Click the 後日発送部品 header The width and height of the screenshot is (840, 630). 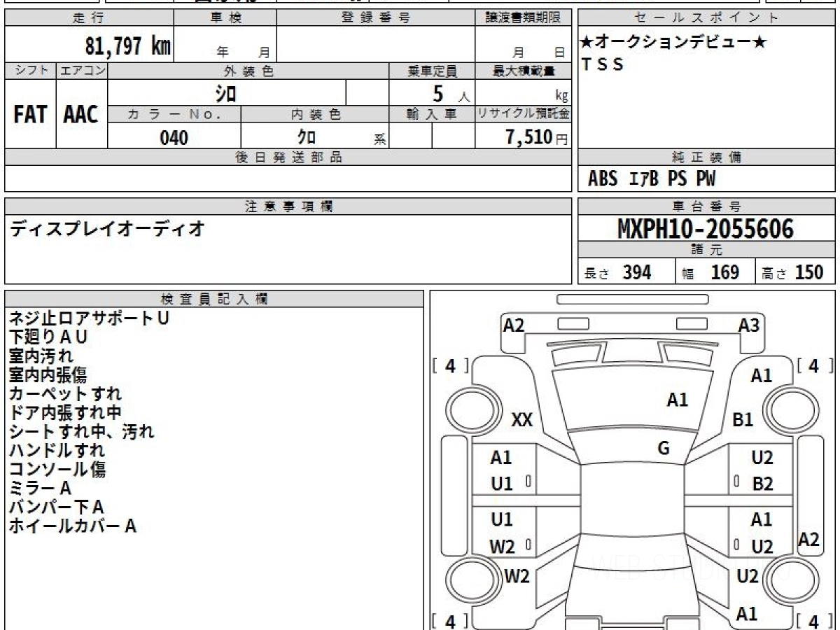coord(288,157)
